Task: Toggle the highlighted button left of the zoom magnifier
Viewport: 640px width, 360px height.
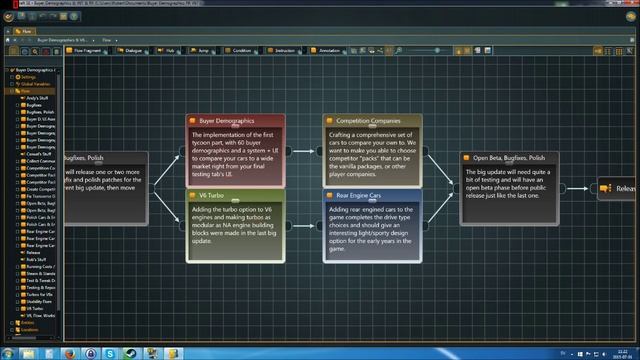Action: pos(389,51)
